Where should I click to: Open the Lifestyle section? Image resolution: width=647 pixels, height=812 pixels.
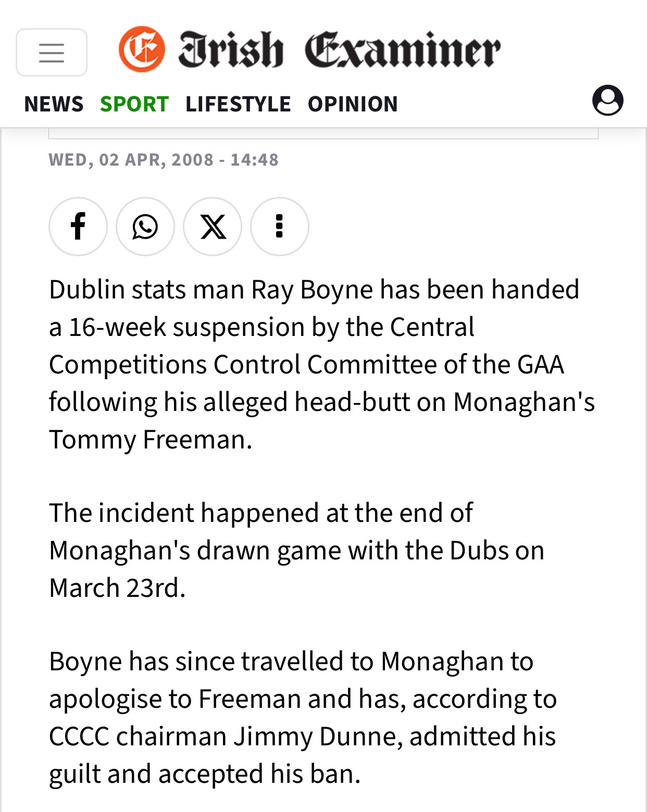point(238,104)
